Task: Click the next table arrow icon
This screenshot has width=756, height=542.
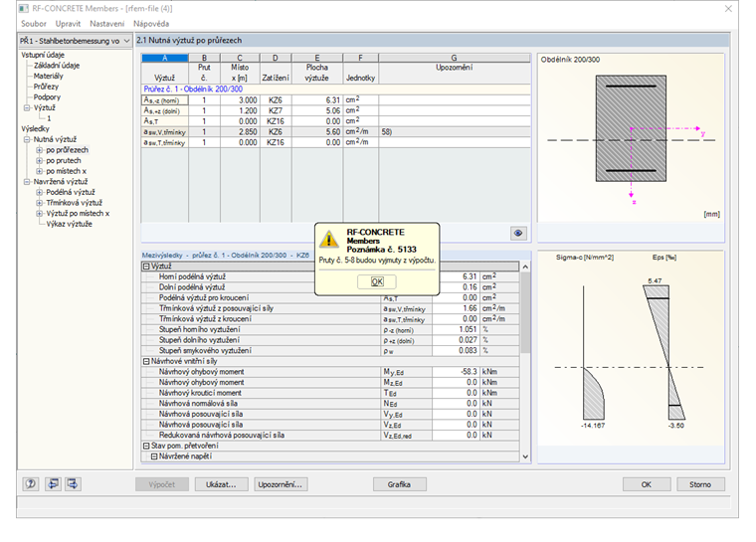Action: (73, 484)
